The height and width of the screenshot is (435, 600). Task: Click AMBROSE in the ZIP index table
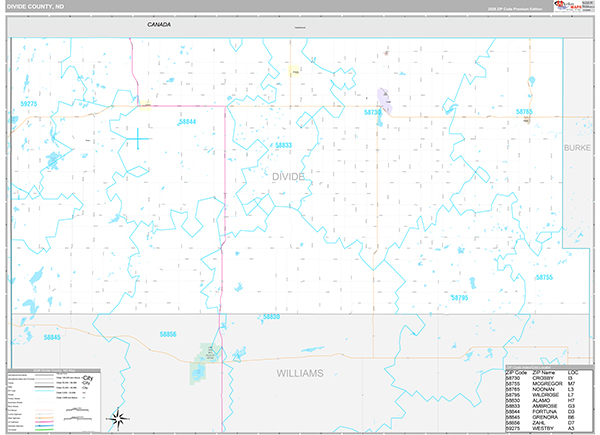545,406
